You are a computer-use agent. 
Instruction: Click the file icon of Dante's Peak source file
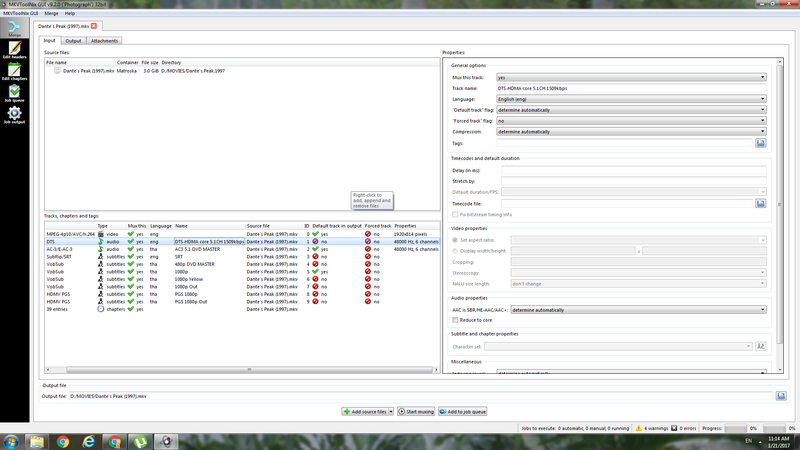[x=57, y=70]
